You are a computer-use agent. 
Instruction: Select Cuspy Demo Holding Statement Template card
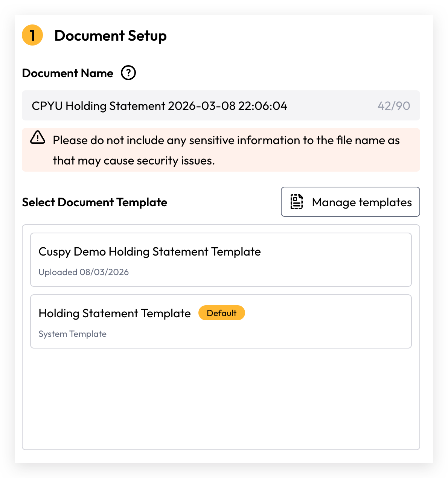(221, 260)
